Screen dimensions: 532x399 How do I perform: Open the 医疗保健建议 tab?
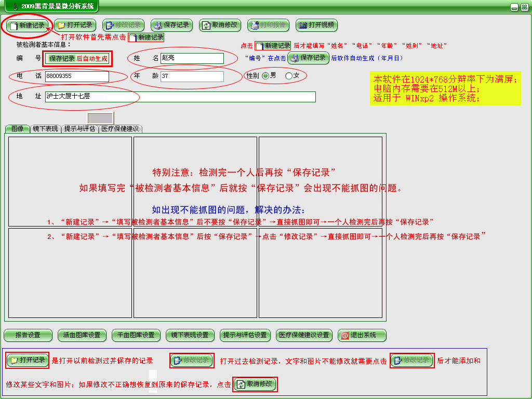pyautogui.click(x=120, y=129)
